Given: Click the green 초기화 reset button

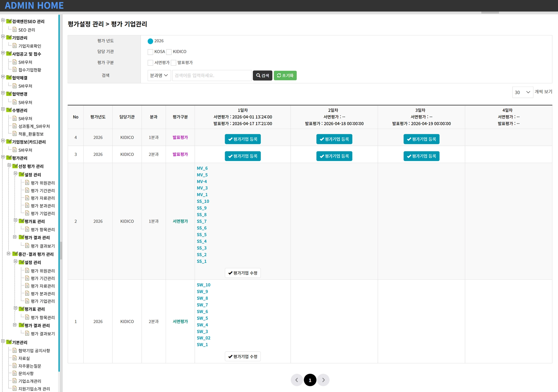Looking at the screenshot, I should [285, 75].
